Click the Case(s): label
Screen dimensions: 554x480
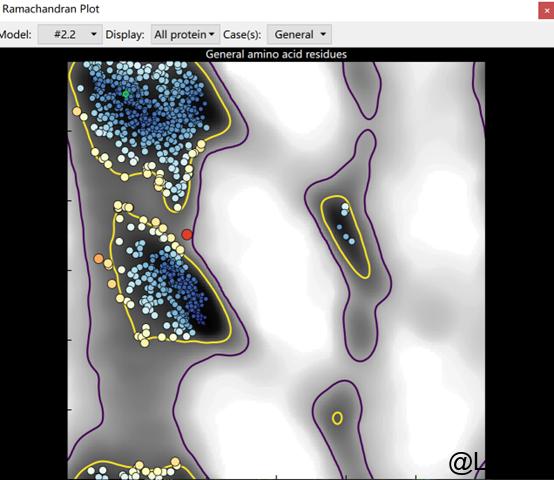242,35
